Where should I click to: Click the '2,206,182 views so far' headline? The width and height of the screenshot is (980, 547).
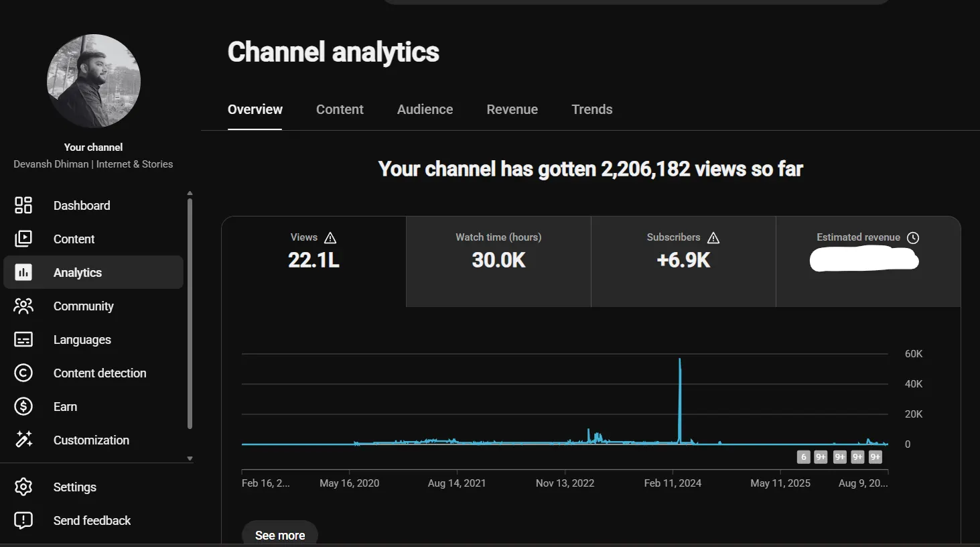coord(701,169)
